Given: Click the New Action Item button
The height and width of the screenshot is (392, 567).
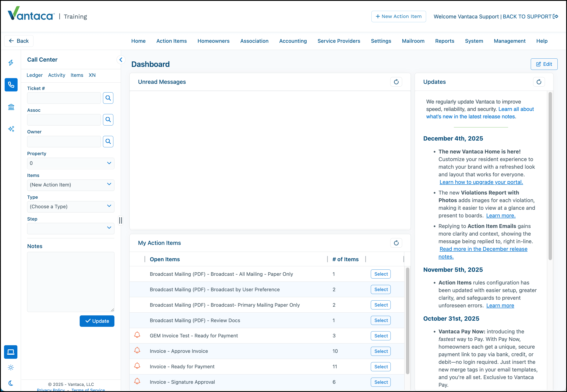Looking at the screenshot, I should (x=399, y=17).
